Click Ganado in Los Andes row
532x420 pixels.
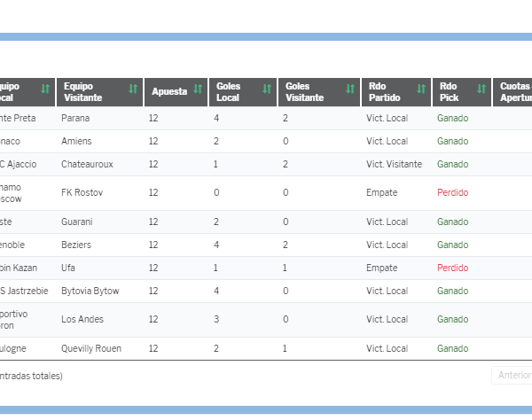pos(452,319)
